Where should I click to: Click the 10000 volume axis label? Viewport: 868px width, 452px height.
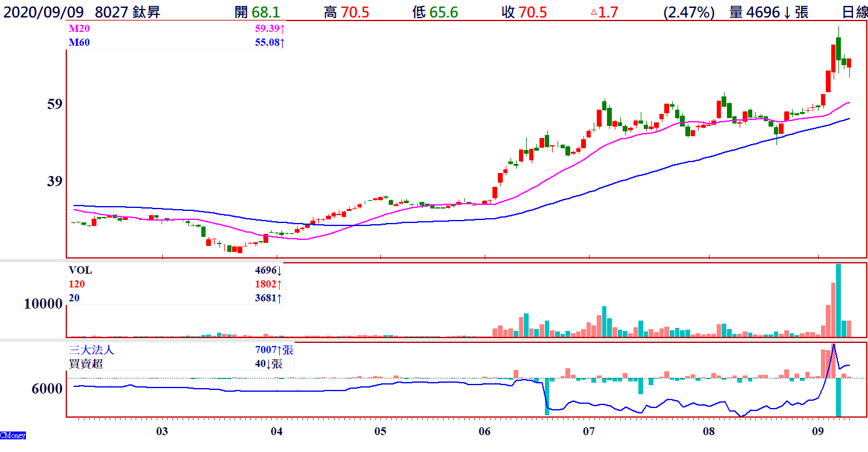(x=43, y=304)
